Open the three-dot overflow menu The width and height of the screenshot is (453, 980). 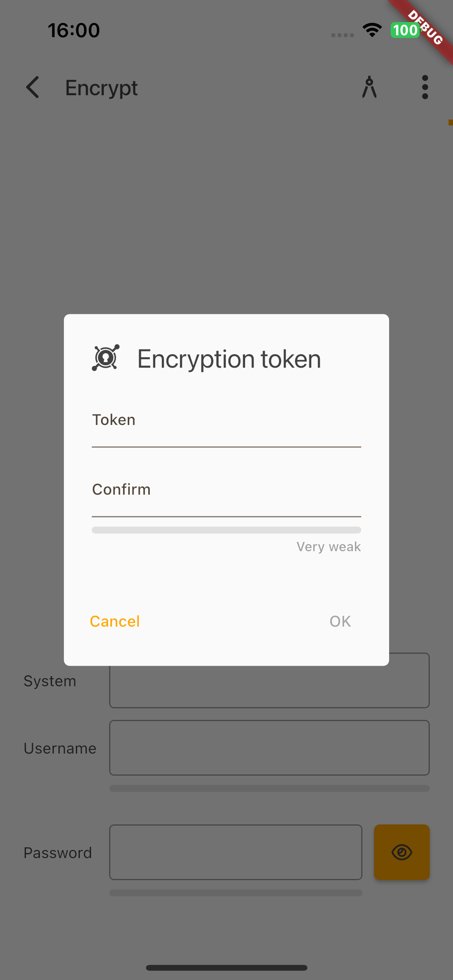(x=425, y=87)
